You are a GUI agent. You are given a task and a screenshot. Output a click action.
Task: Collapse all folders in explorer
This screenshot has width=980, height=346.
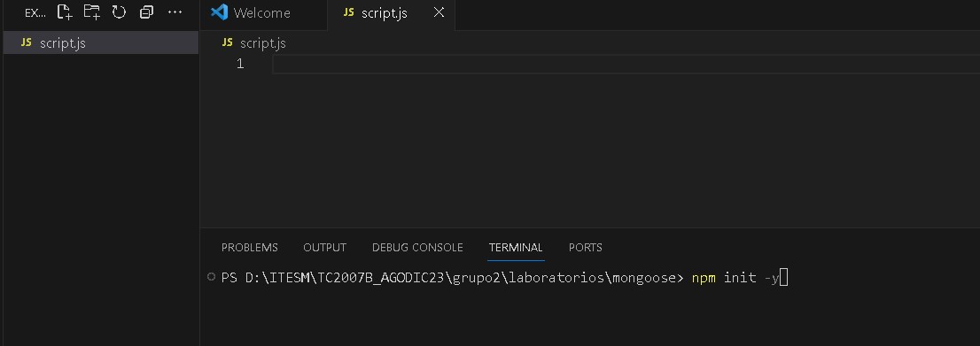146,12
